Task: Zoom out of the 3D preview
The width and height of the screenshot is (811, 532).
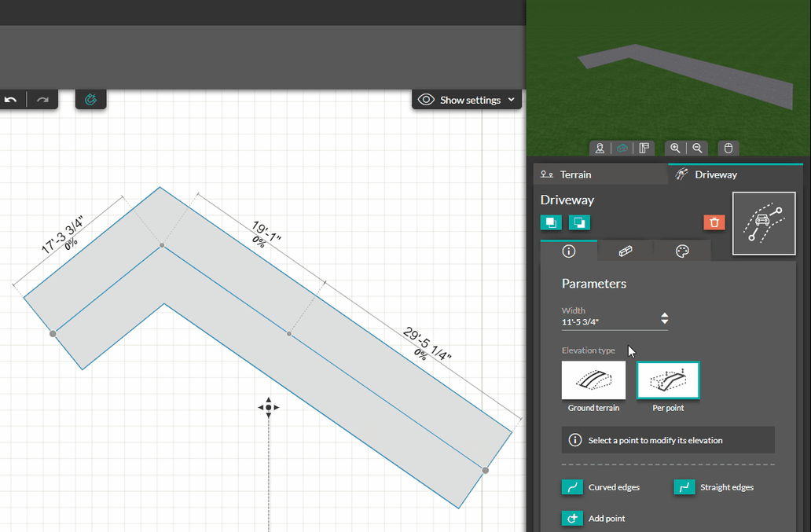Action: (697, 148)
